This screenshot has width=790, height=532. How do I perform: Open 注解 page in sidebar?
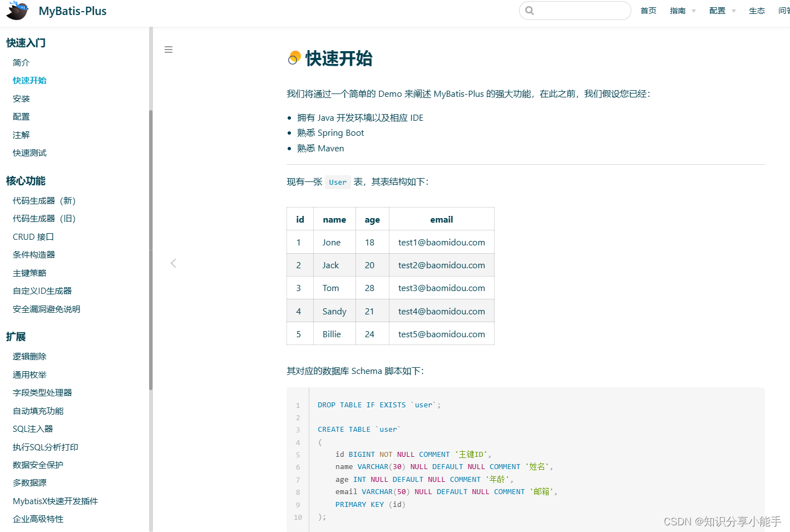(x=21, y=135)
